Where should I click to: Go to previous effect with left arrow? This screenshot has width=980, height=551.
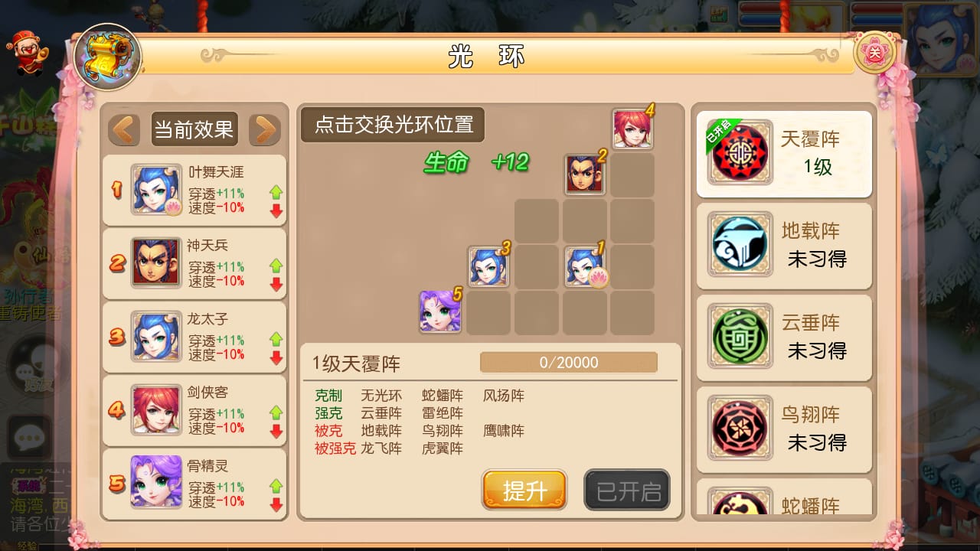tap(124, 129)
